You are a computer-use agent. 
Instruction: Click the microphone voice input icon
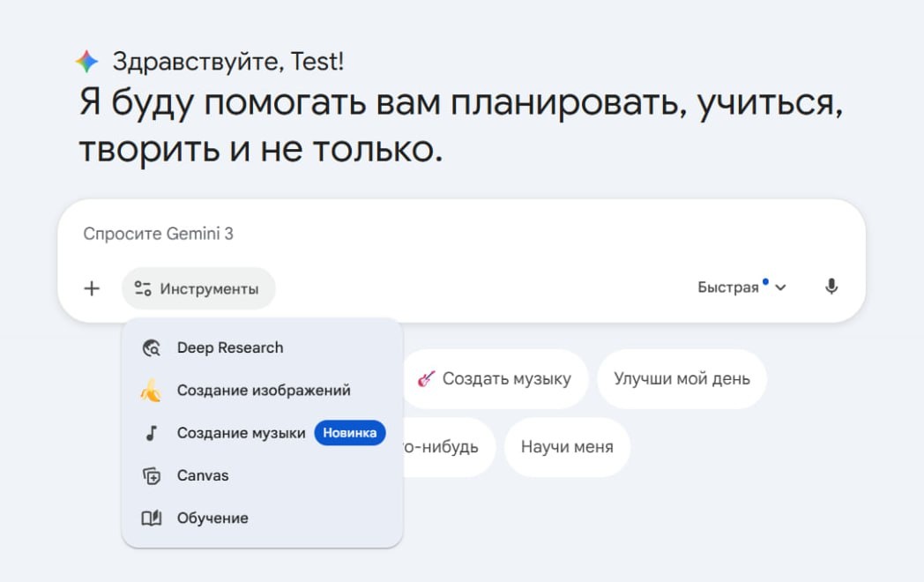(x=831, y=287)
